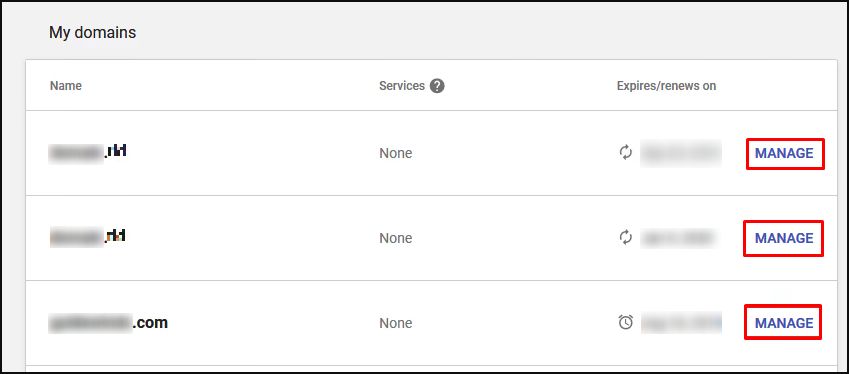The height and width of the screenshot is (374, 849).
Task: Open MANAGE for the second domain
Action: tap(784, 238)
